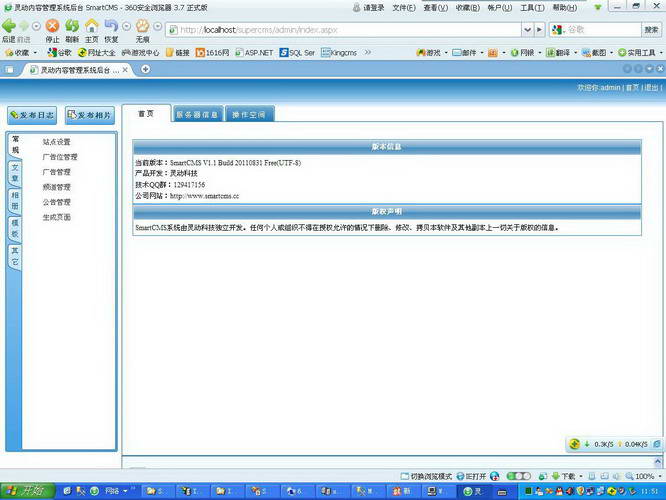Open 生成页面 in the sidebar

point(56,217)
